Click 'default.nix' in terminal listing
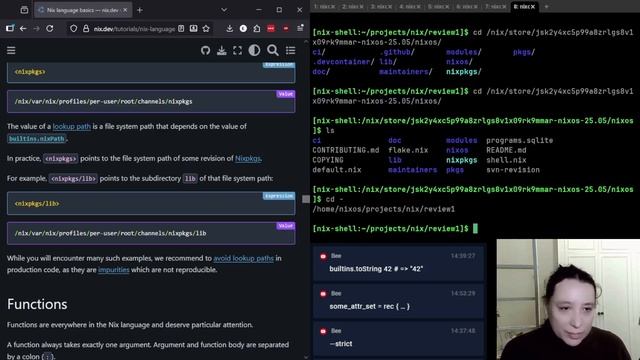640x360 pixels. pos(337,170)
